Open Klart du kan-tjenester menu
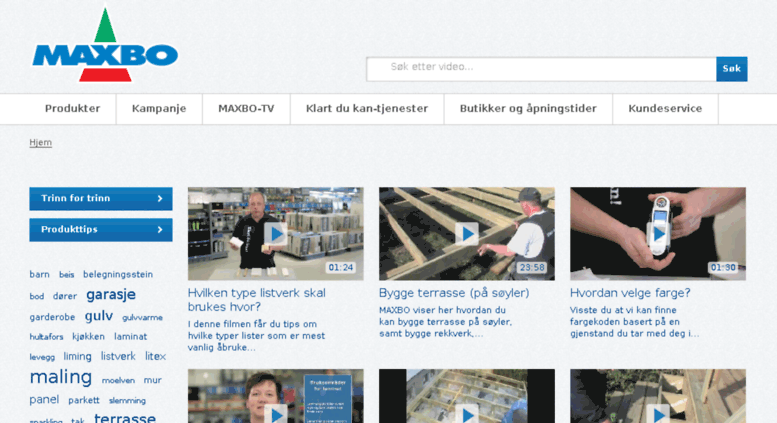The height and width of the screenshot is (423, 777). click(x=367, y=108)
